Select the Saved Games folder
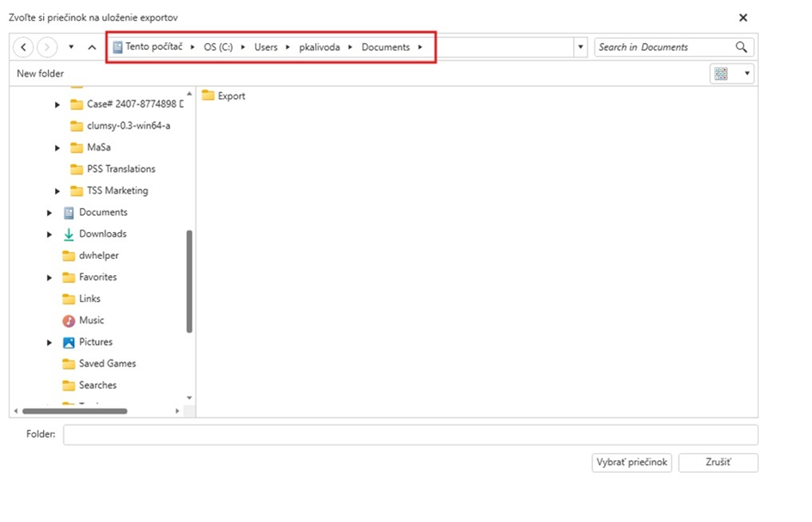The image size is (812, 522). click(x=107, y=364)
